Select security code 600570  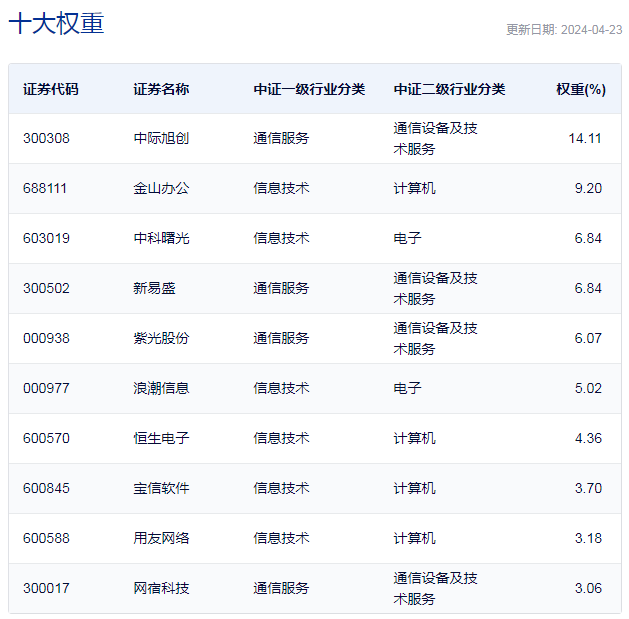point(46,438)
